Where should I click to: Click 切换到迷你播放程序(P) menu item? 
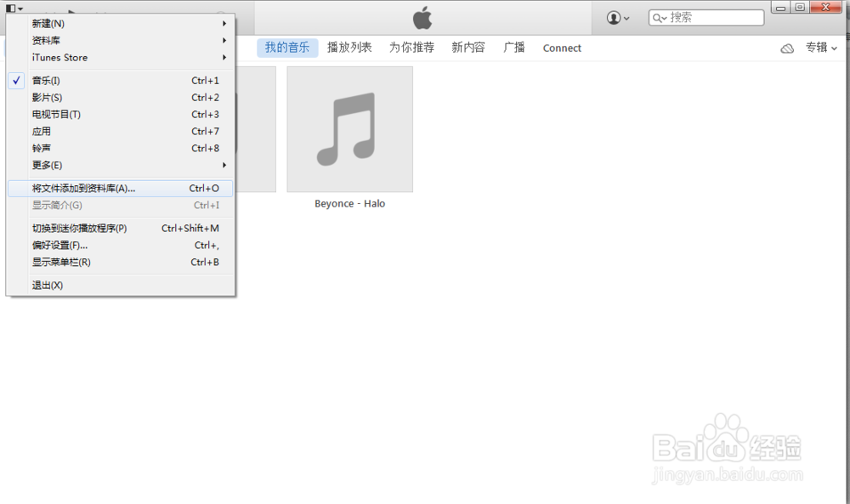pos(121,228)
